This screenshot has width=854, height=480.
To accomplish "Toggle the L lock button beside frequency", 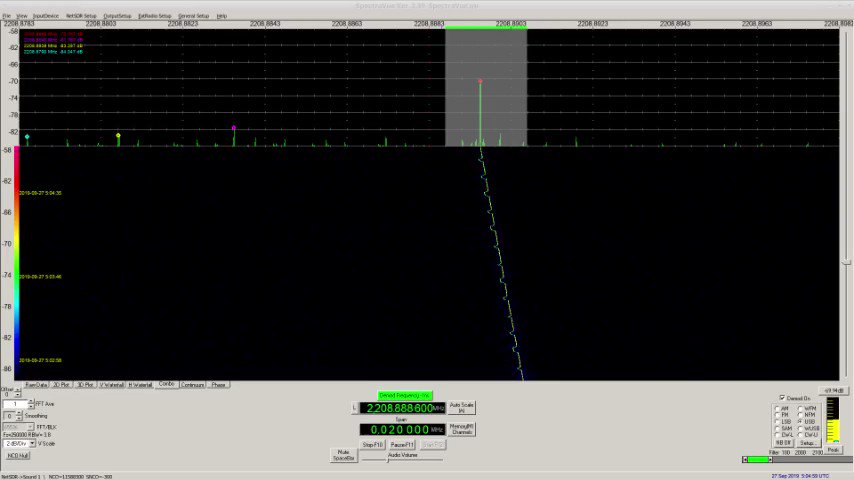I will (x=355, y=408).
